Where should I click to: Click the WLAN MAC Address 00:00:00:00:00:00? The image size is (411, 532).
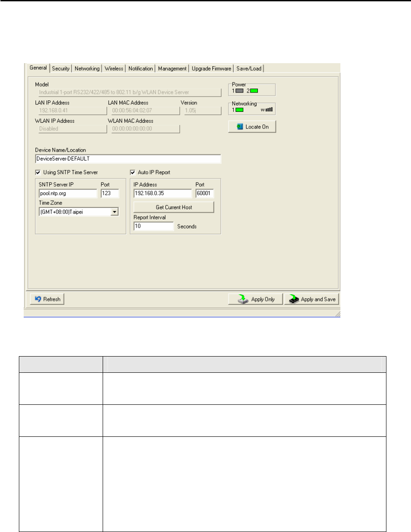click(146, 129)
